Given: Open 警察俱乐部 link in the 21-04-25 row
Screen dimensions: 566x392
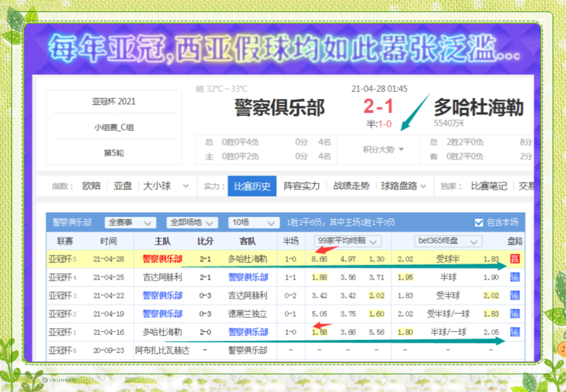Looking at the screenshot, I should click(248, 277).
